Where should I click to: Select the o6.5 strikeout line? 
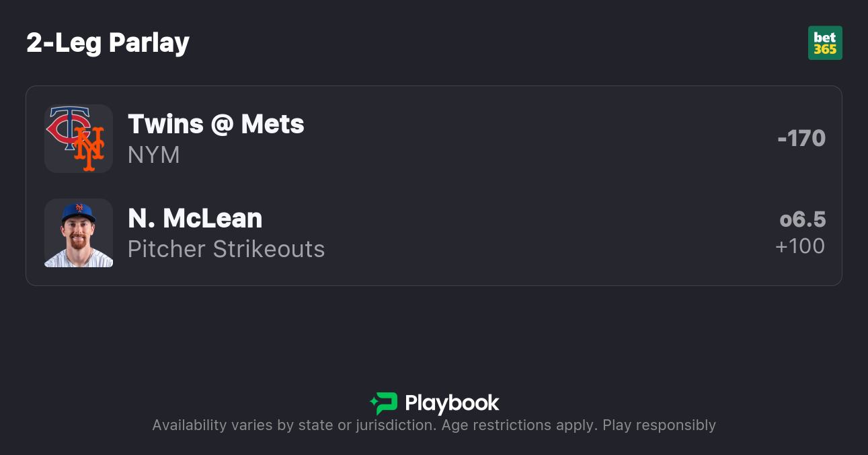click(802, 219)
